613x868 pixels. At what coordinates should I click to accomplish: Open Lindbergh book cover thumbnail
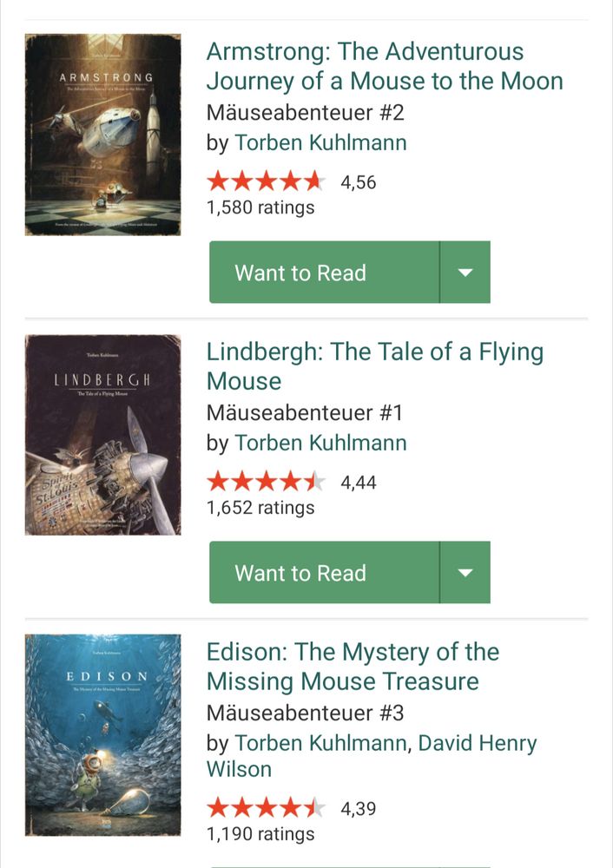click(x=102, y=435)
